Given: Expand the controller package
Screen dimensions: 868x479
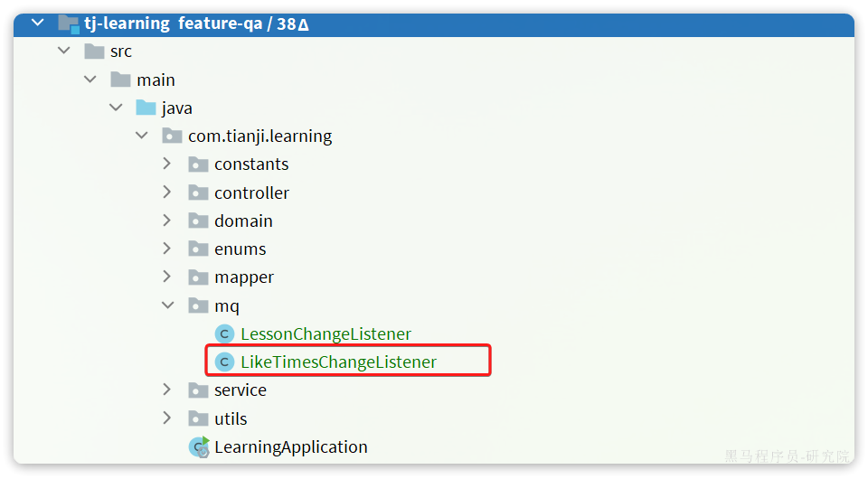Looking at the screenshot, I should coord(167,192).
